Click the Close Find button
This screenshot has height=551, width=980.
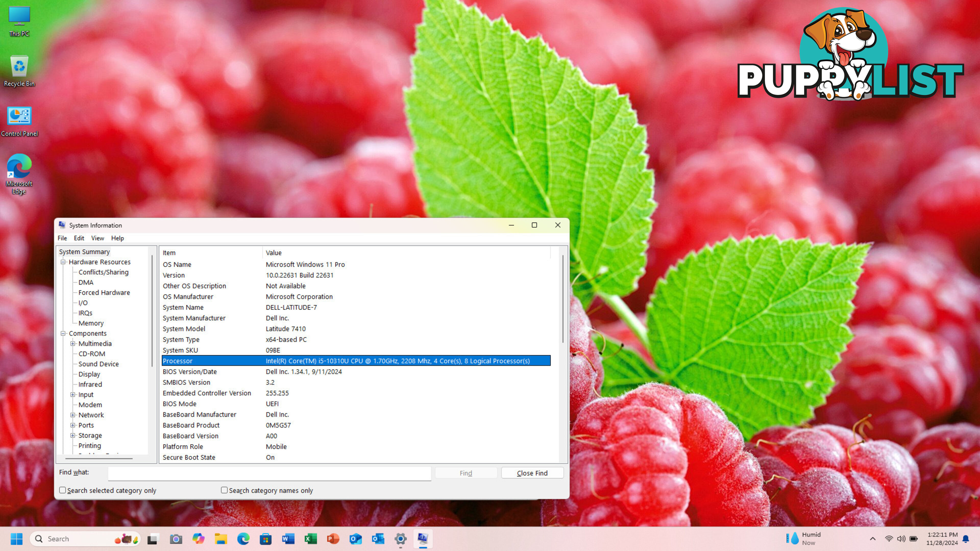pyautogui.click(x=532, y=473)
